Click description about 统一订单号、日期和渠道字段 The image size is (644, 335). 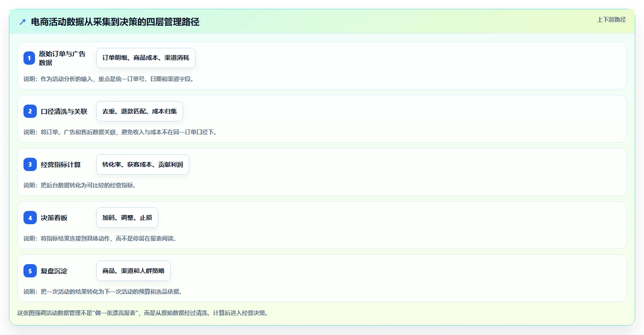(109, 79)
